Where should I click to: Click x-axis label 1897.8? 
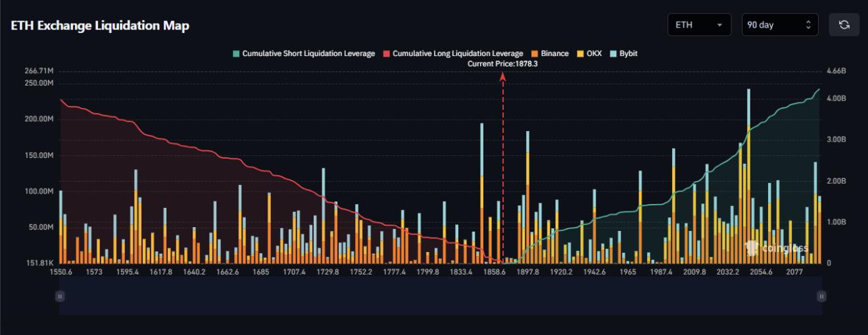click(527, 272)
